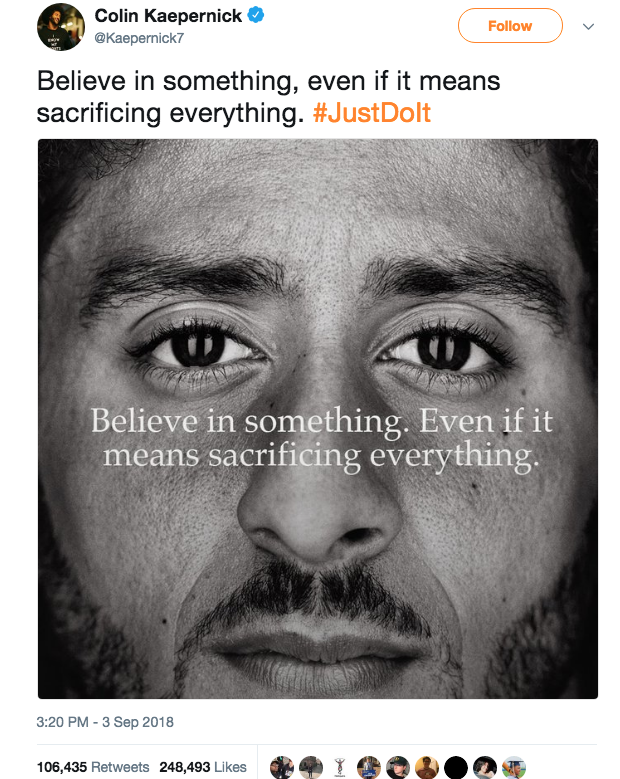Follow Colin Kaepernick's account
620x779 pixels.
[x=510, y=25]
